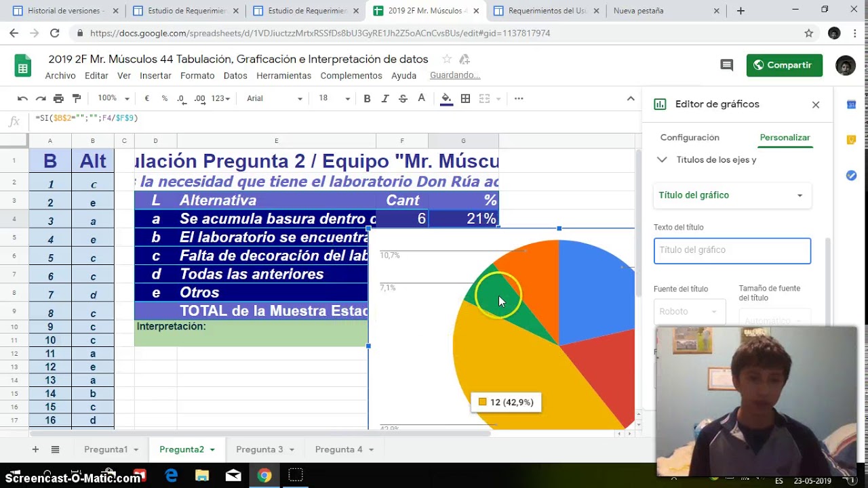Toggle strikethrough formatting
The image size is (868, 488).
tap(403, 98)
